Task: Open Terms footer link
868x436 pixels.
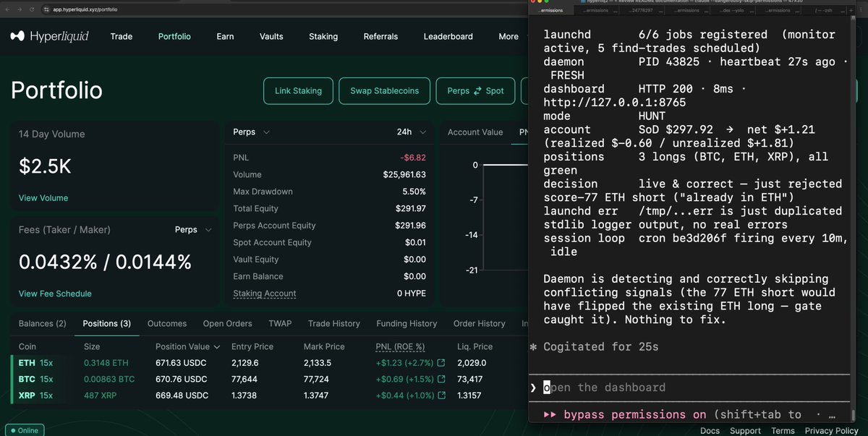Action: click(x=783, y=431)
